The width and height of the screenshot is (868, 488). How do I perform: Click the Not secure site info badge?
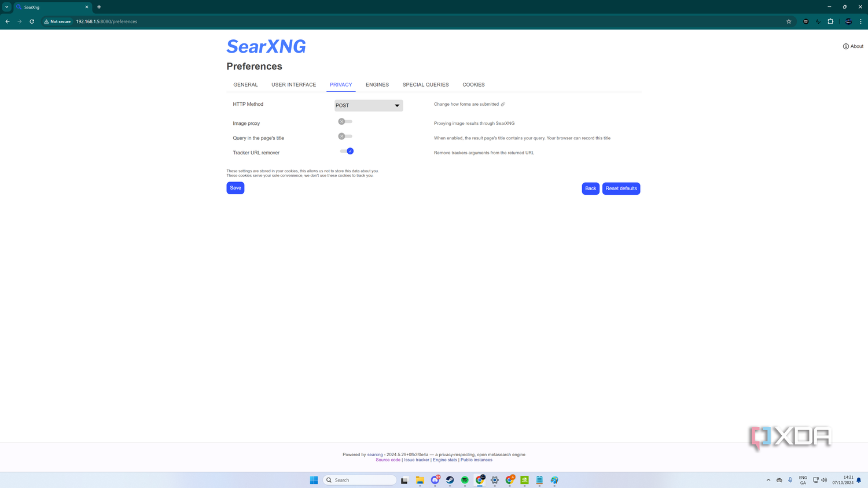pos(57,21)
